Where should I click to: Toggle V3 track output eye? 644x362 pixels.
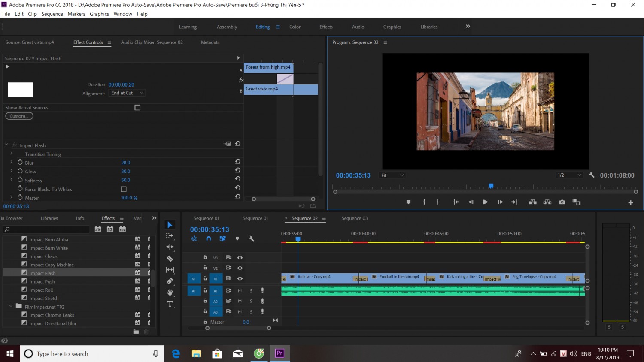pyautogui.click(x=240, y=258)
